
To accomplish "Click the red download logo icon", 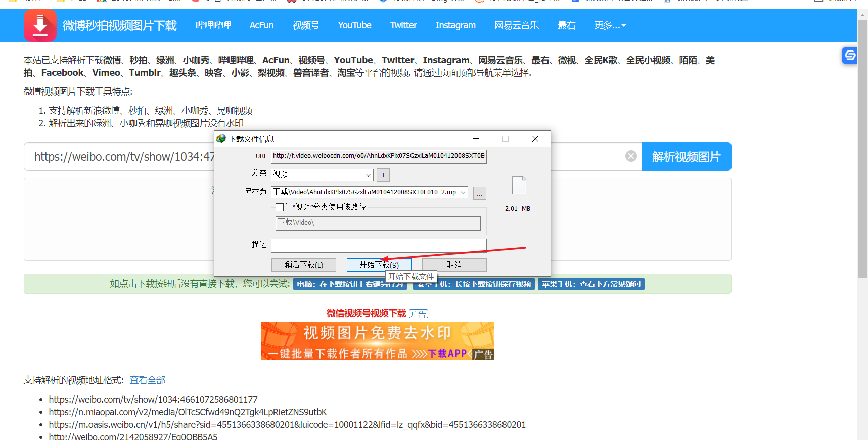I will [x=40, y=25].
